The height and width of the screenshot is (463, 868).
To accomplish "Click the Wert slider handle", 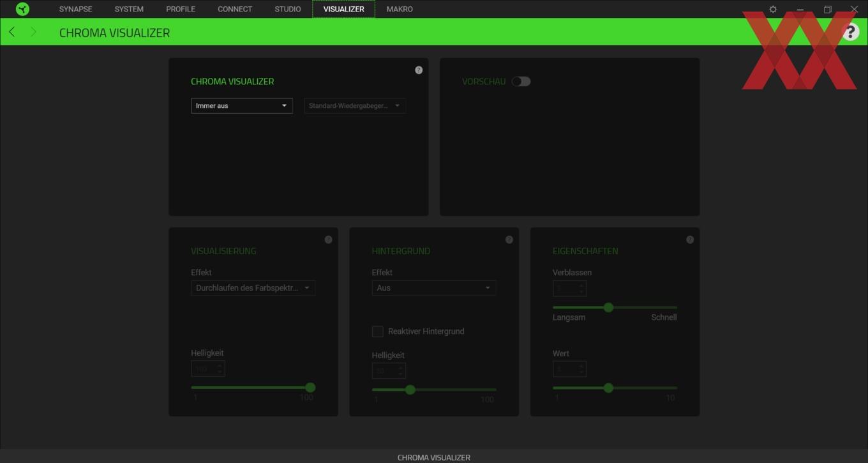I will [x=608, y=388].
